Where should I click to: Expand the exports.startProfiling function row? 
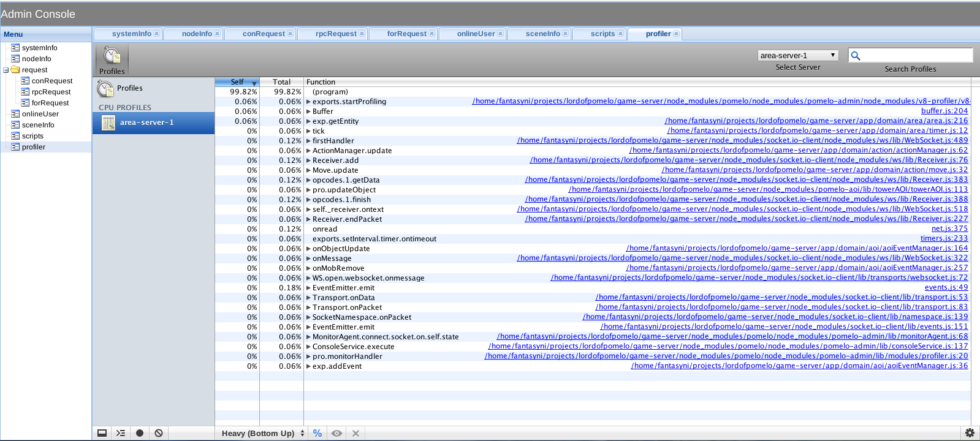[308, 102]
